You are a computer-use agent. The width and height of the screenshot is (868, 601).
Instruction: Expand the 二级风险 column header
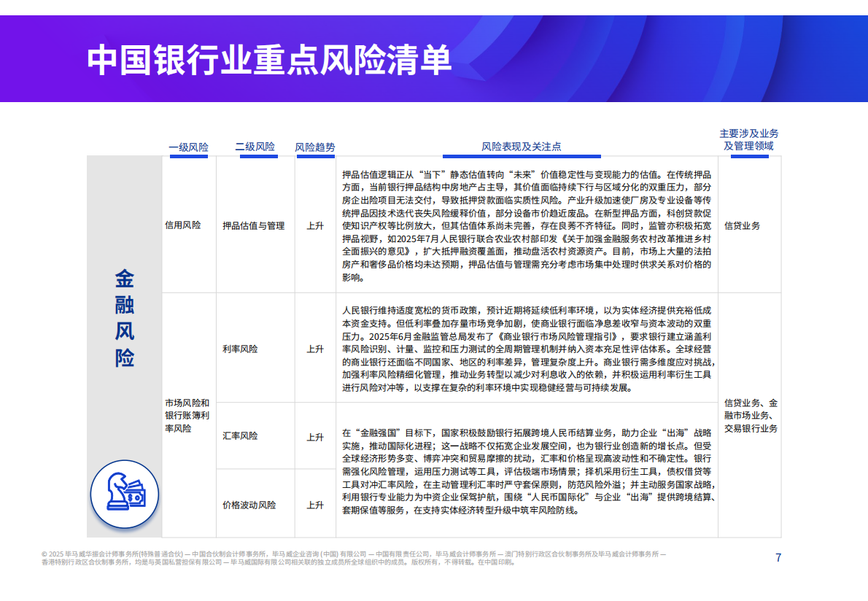tap(255, 147)
